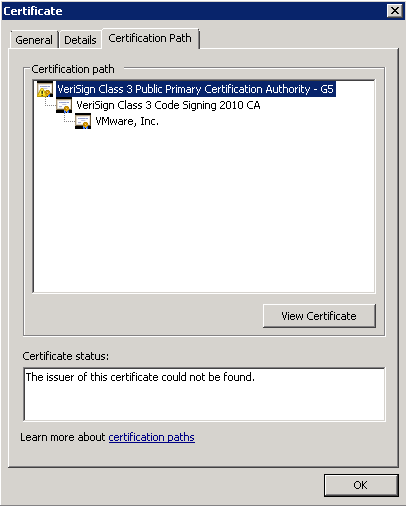This screenshot has width=406, height=506.
Task: Select the Certification Path tab
Action: pos(150,38)
